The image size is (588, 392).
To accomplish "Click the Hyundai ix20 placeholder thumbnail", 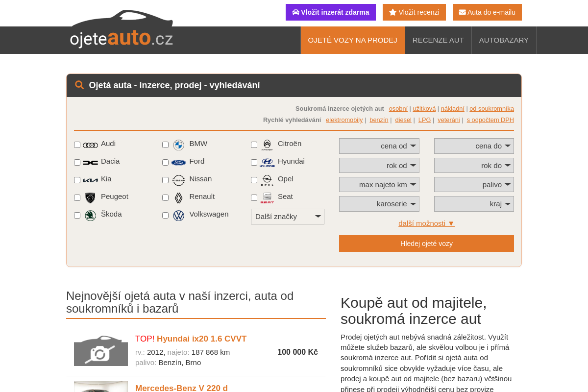I will [101, 351].
